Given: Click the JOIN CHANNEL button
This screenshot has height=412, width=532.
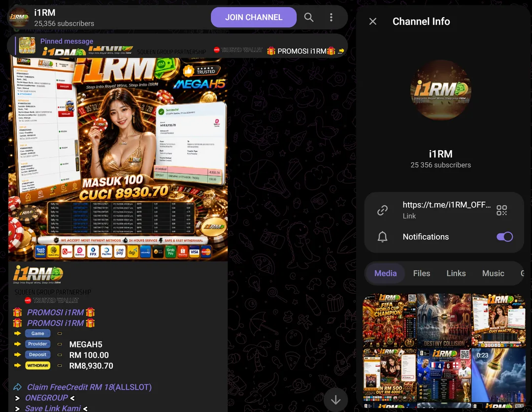Looking at the screenshot, I should [x=254, y=17].
